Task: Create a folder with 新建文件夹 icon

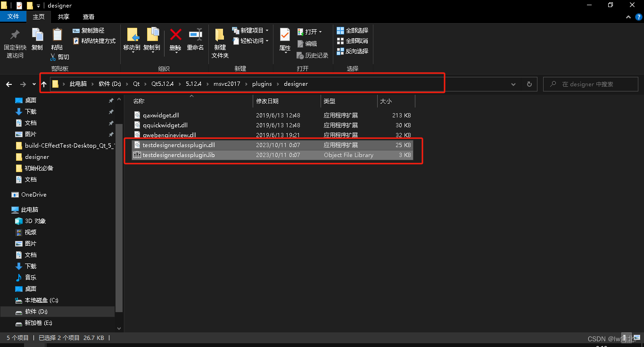Action: coord(219,35)
